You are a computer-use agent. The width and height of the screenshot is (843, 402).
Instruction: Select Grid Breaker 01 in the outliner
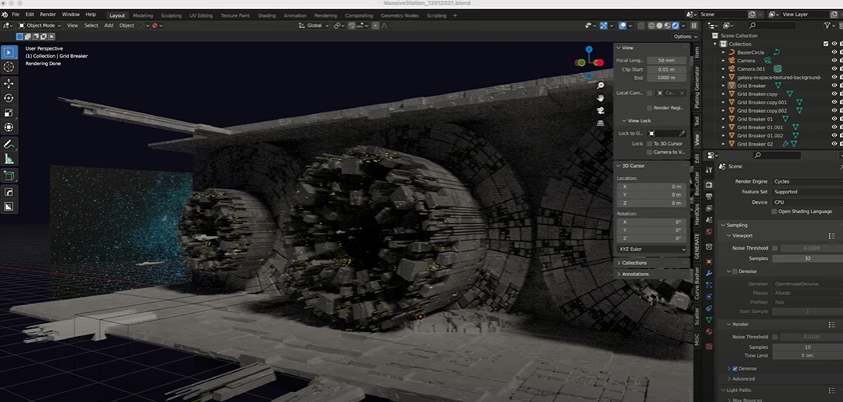click(757, 119)
